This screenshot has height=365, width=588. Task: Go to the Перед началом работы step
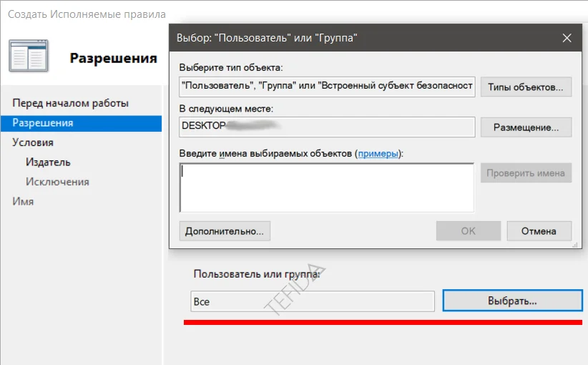70,103
